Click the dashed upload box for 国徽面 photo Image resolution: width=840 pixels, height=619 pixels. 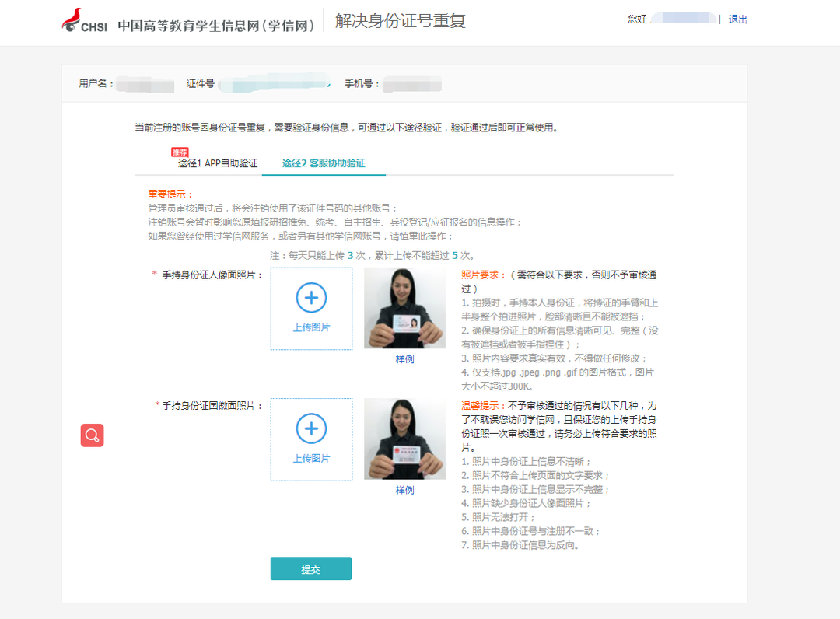(x=311, y=439)
